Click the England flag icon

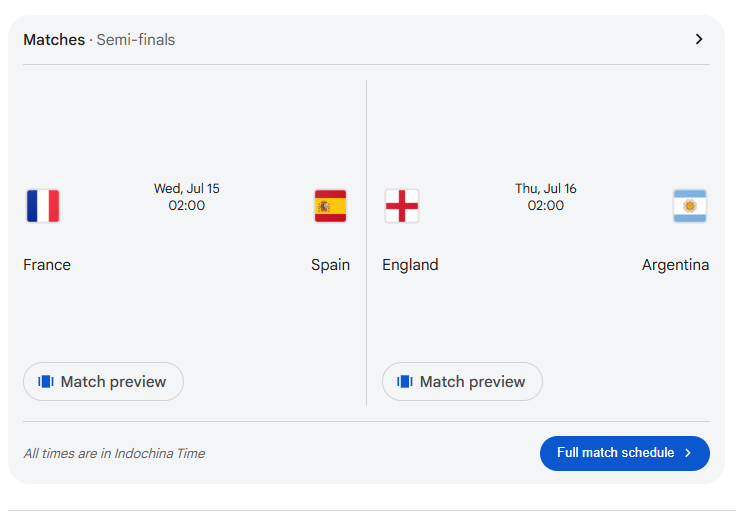coord(402,206)
